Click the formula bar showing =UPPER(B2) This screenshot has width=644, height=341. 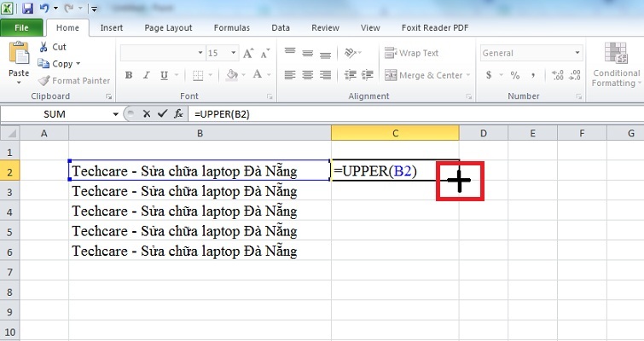click(x=415, y=114)
